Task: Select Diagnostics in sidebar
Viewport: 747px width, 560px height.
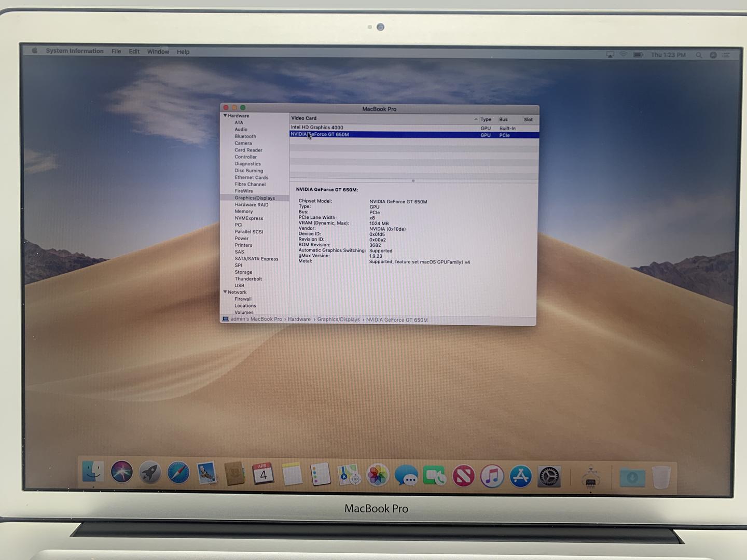Action: tap(247, 164)
